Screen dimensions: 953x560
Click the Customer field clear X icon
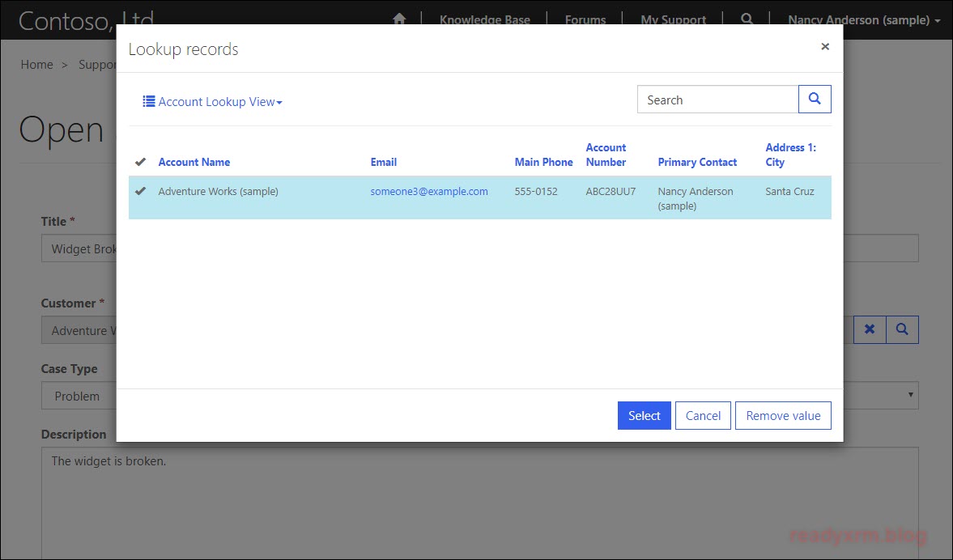[870, 329]
